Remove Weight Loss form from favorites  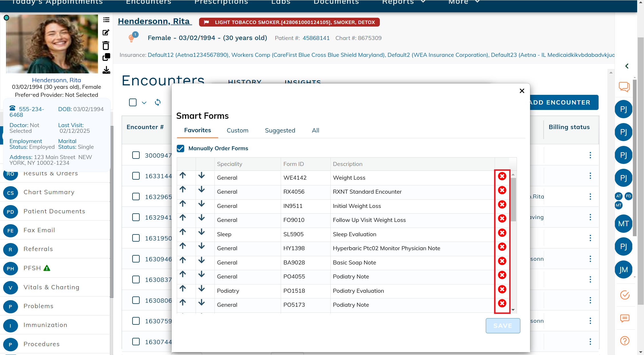(x=502, y=176)
